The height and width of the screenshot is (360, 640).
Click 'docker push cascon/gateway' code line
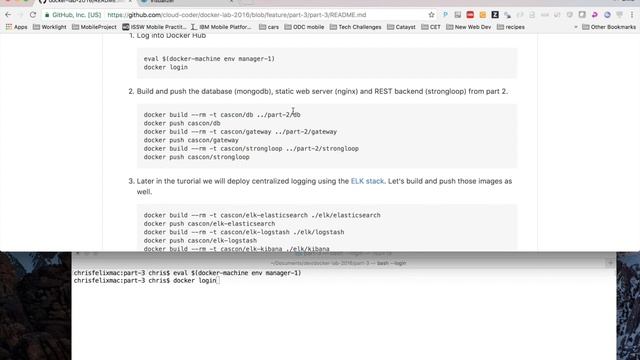point(191,140)
